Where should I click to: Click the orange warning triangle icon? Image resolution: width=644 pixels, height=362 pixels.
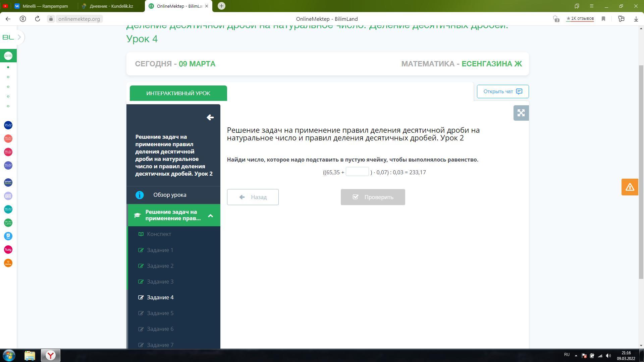630,187
